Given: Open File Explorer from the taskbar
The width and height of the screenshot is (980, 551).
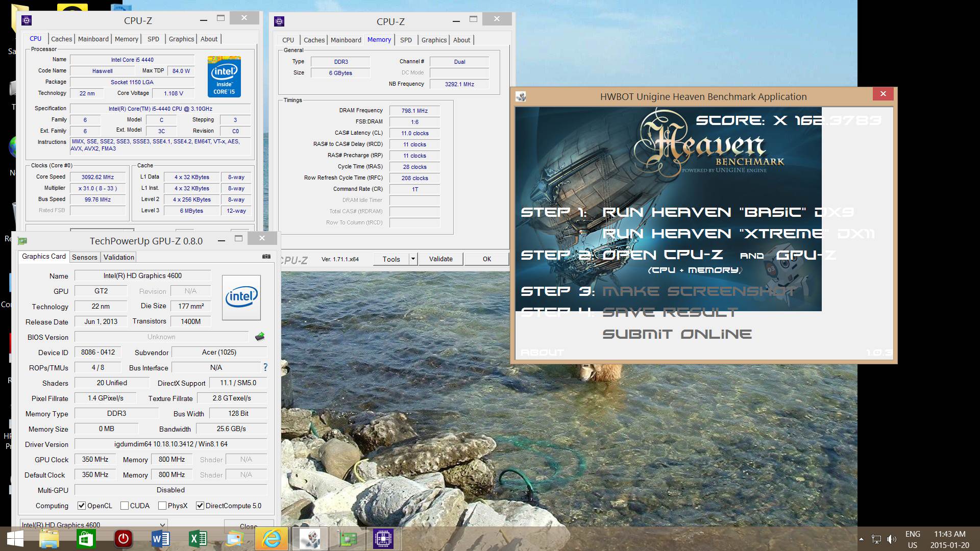Looking at the screenshot, I should [x=49, y=539].
